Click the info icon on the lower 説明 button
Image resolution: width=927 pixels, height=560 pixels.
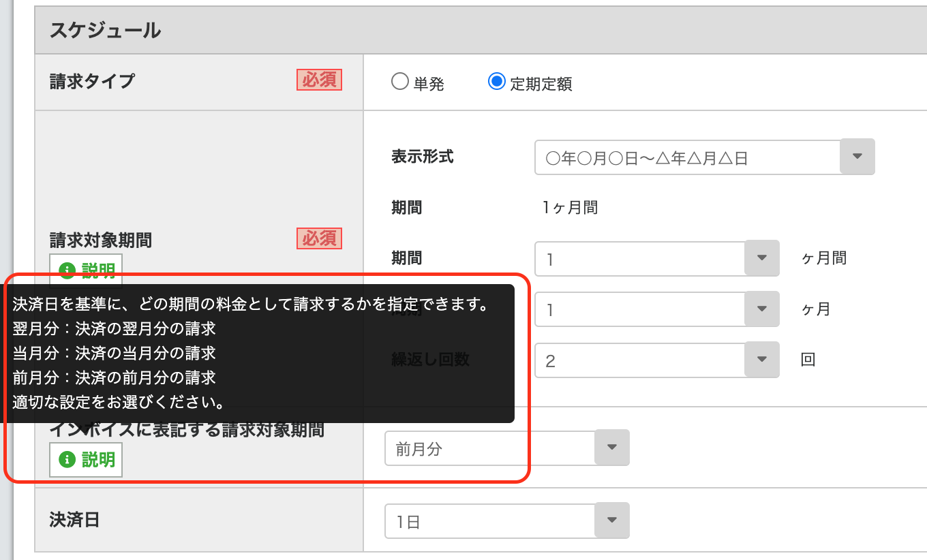click(67, 460)
